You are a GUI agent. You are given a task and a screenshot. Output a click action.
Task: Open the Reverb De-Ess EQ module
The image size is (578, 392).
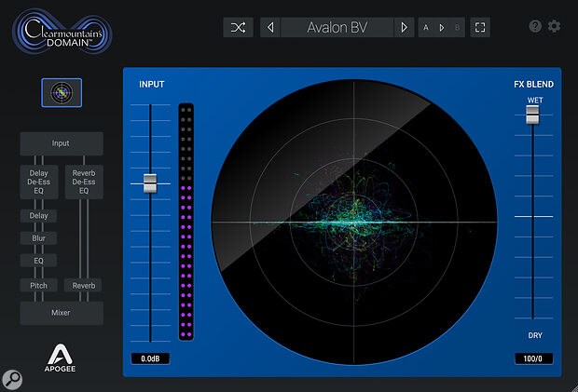click(84, 182)
